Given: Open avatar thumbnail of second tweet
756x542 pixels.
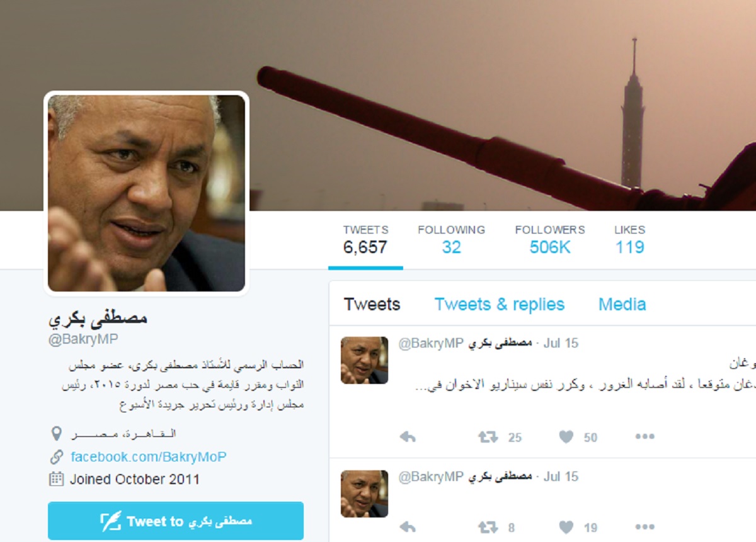Looking at the screenshot, I should point(365,494).
